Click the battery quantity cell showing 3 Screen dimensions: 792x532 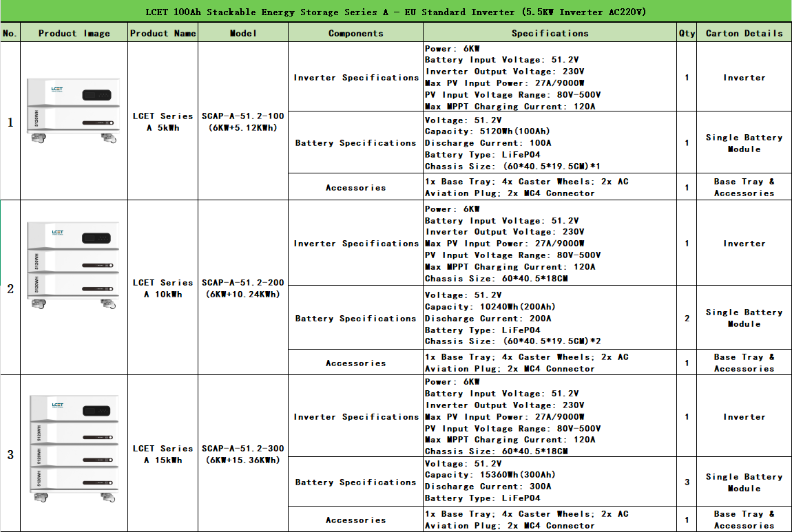point(687,482)
